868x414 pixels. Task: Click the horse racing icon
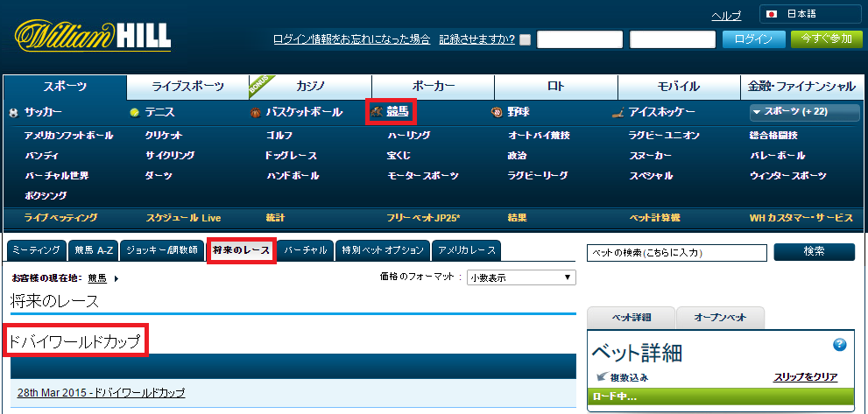377,112
